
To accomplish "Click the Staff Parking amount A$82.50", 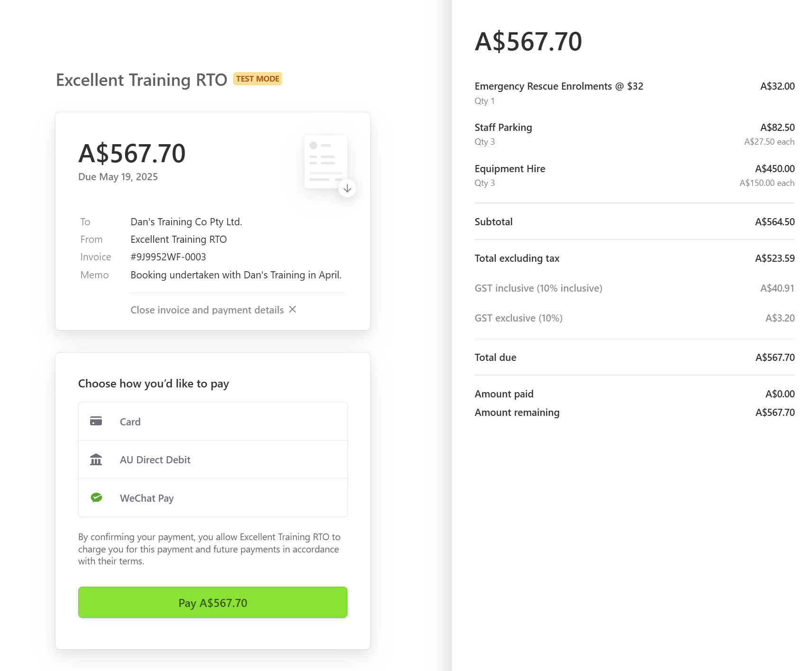I will tap(777, 128).
